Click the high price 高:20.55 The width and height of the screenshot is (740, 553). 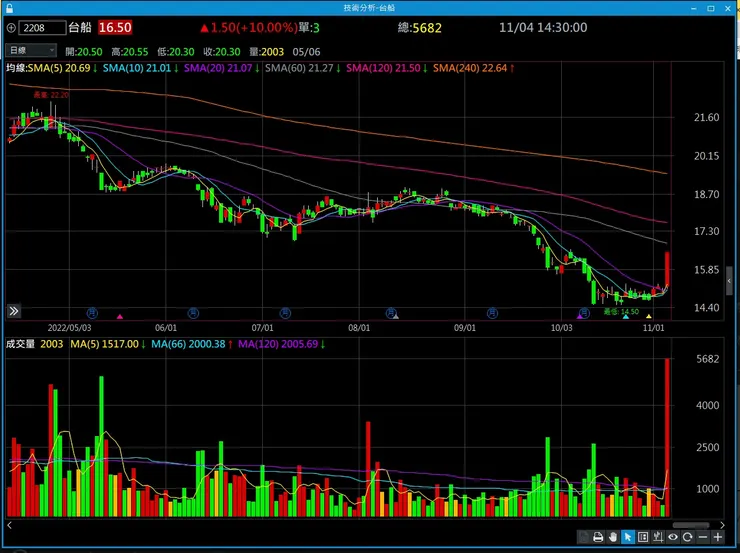click(130, 51)
